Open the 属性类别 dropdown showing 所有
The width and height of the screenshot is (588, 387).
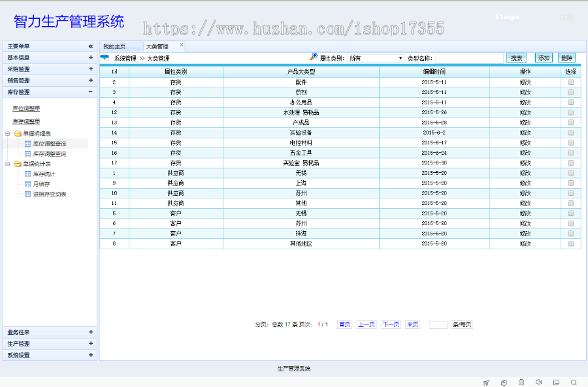coord(377,58)
